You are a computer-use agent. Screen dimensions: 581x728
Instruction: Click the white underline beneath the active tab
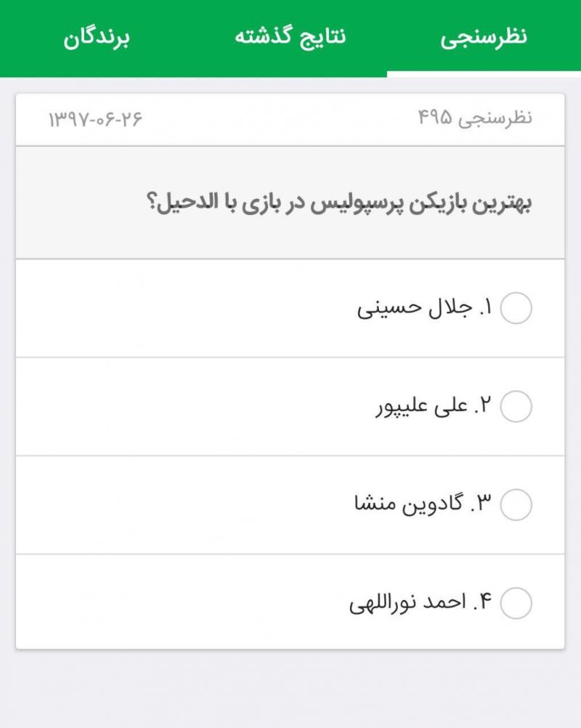(x=484, y=74)
